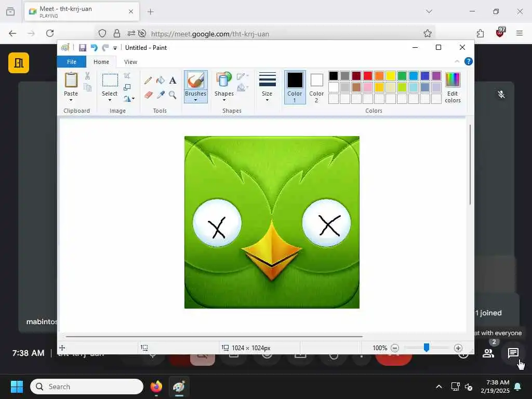Click the Resize icon in Image group
Image resolution: width=532 pixels, height=399 pixels.
[127, 87]
